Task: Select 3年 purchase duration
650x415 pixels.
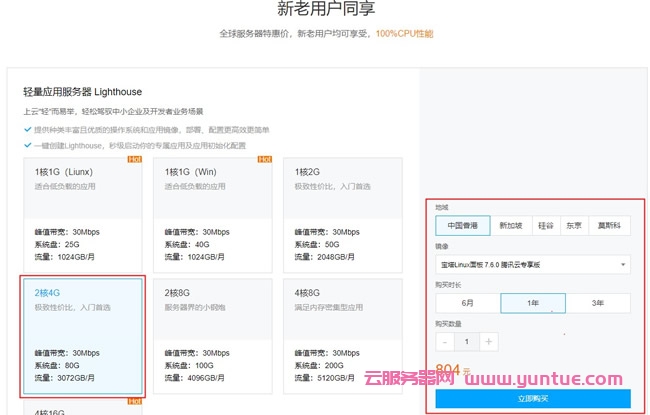Action: click(598, 303)
